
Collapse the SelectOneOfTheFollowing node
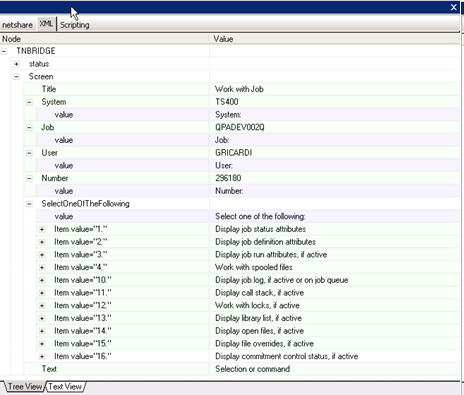pyautogui.click(x=29, y=204)
